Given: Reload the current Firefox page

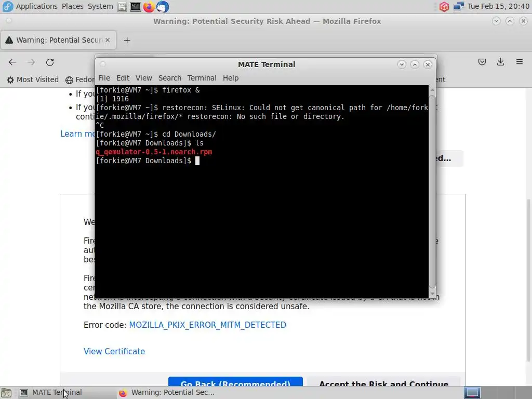Looking at the screenshot, I should (x=50, y=62).
